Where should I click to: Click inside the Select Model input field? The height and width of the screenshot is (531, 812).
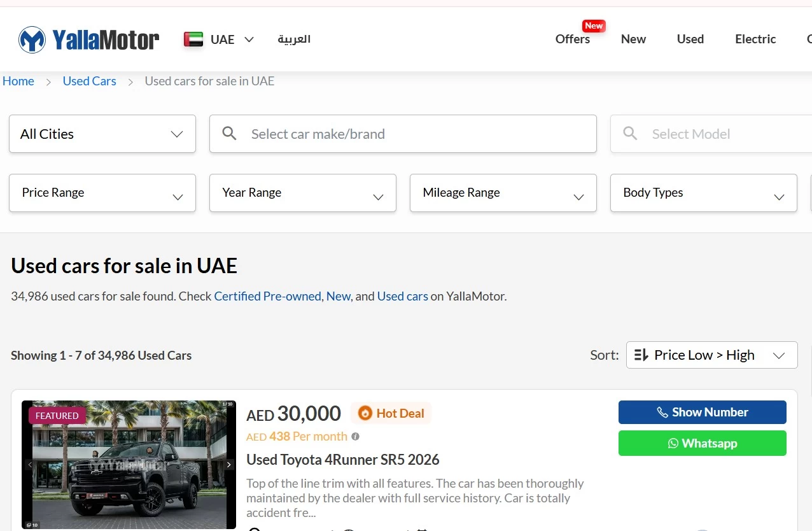click(700, 134)
